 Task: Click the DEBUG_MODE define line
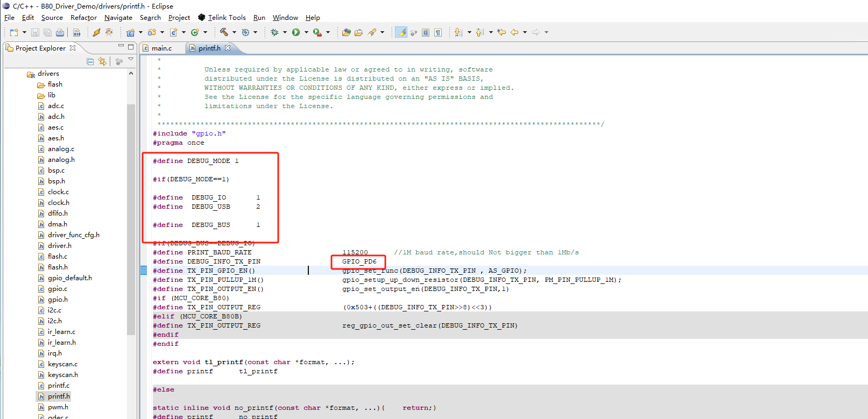point(196,161)
